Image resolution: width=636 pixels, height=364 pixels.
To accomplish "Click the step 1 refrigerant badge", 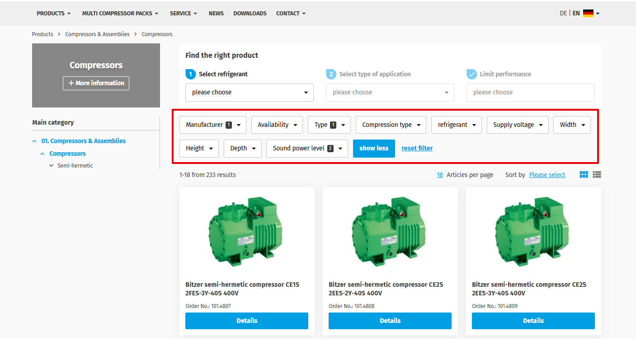I will [190, 74].
